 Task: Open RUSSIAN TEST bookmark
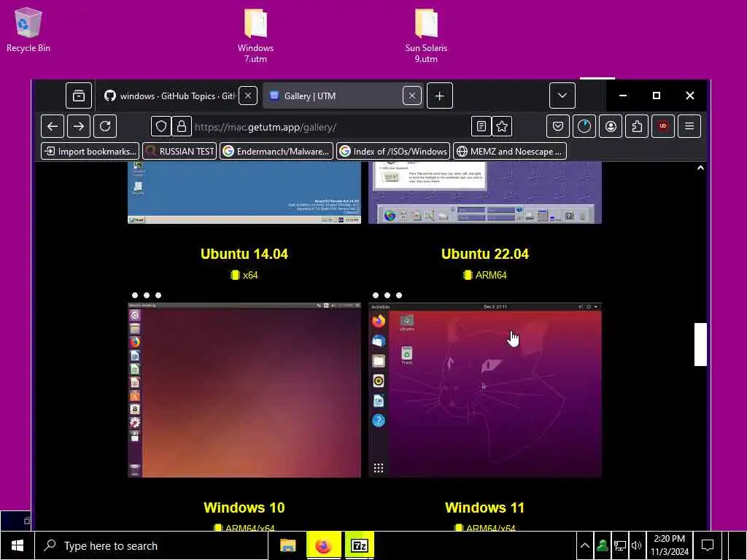pyautogui.click(x=179, y=152)
